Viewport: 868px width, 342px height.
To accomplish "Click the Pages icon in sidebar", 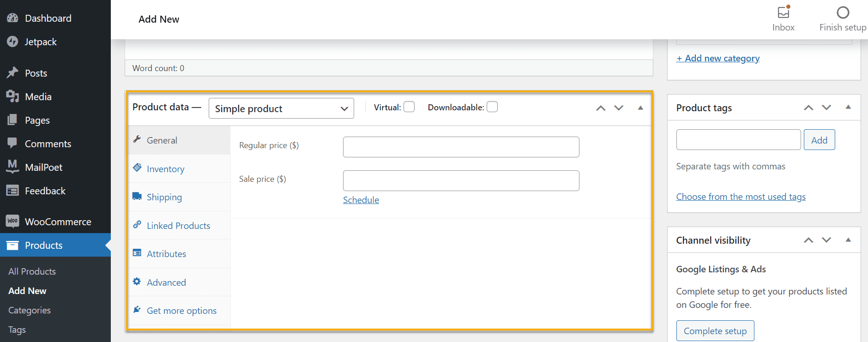I will (x=12, y=120).
